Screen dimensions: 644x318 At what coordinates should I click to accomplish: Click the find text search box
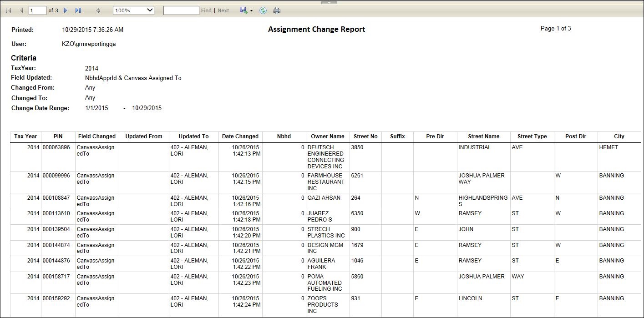point(181,10)
